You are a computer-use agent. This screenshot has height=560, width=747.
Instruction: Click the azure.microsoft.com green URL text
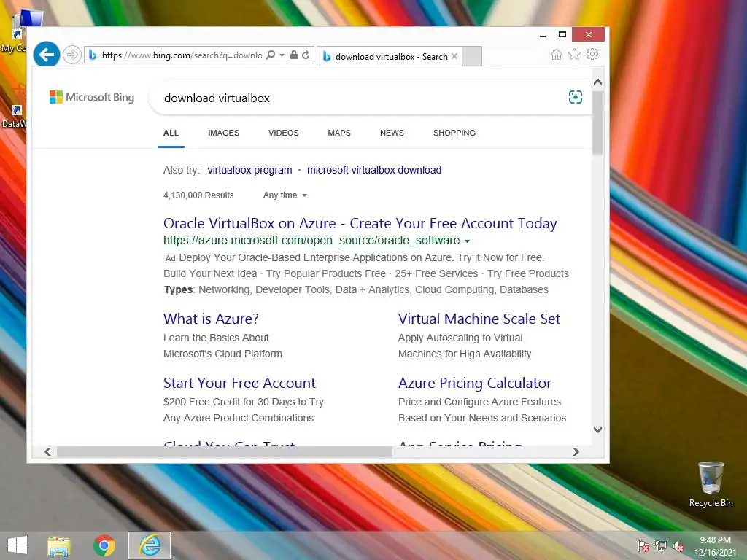pyautogui.click(x=311, y=241)
